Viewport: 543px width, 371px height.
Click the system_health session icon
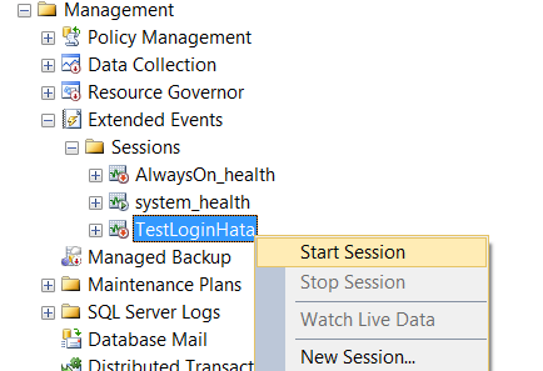point(119,202)
